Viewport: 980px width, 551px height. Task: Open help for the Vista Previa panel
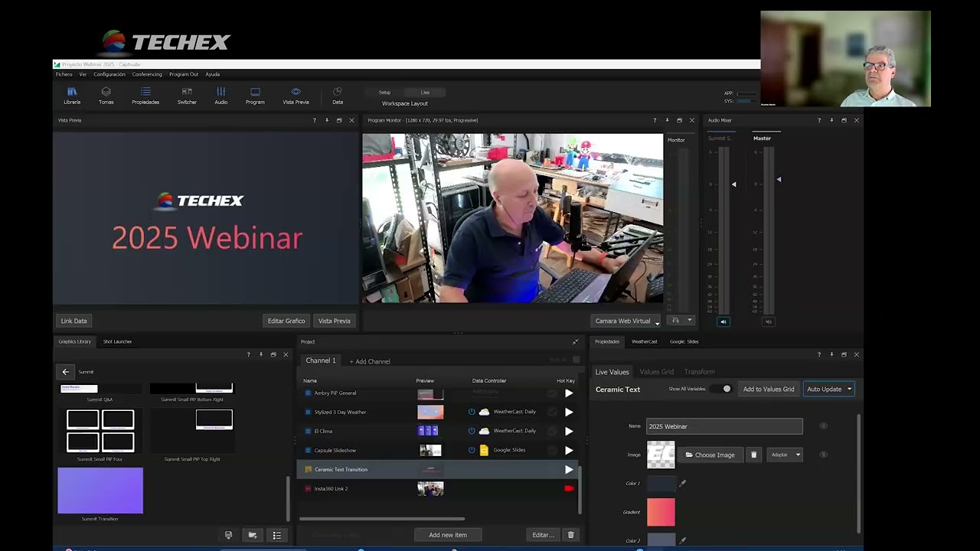(x=314, y=120)
